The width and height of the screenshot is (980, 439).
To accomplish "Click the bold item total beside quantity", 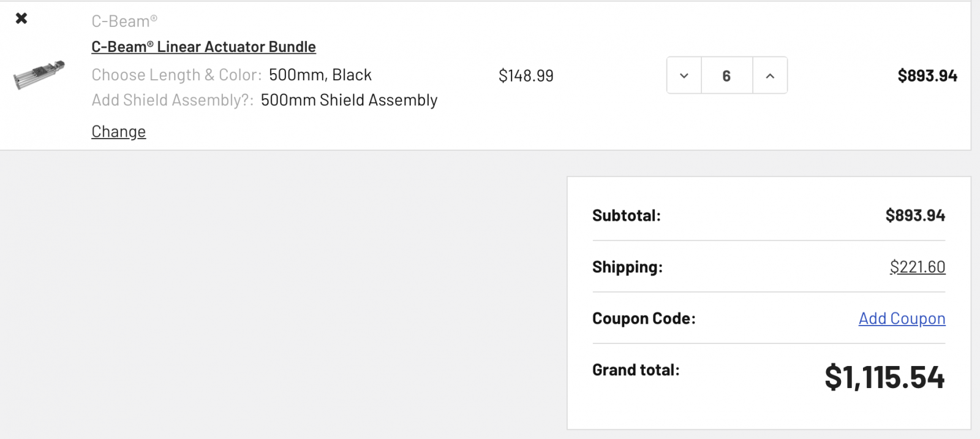I will [927, 75].
